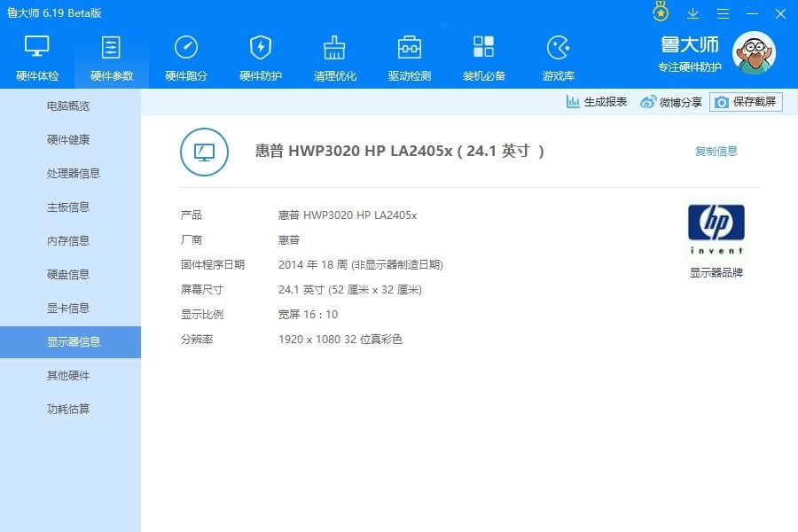Click the 屏幕尺寸 label
Viewport: 798px width, 532px height.
click(x=202, y=290)
